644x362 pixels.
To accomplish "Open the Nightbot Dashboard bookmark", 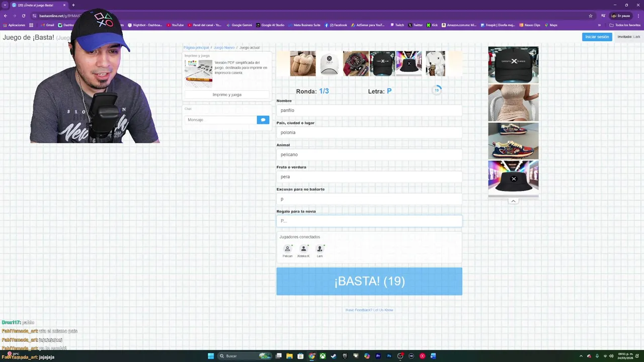I will [x=145, y=25].
